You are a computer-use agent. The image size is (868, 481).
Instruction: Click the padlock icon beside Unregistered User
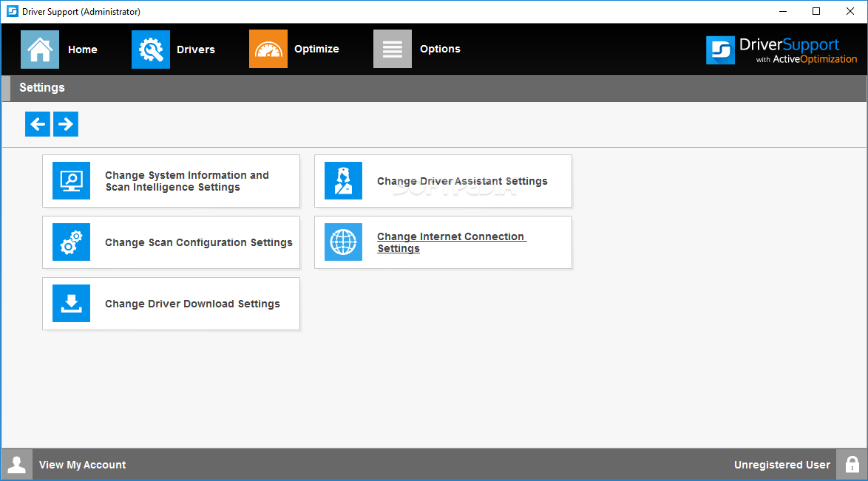tap(852, 465)
